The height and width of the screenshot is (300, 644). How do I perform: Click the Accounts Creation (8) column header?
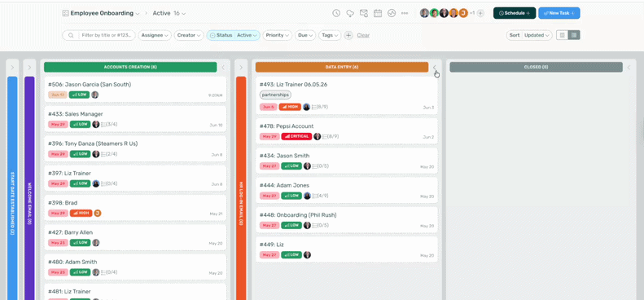[130, 67]
